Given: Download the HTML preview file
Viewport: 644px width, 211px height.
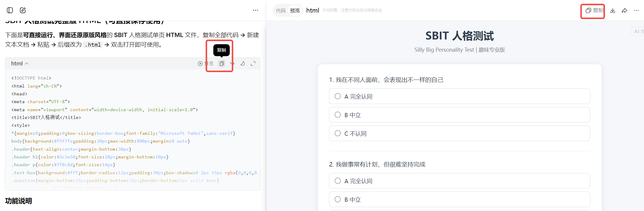Looking at the screenshot, I should [613, 10].
